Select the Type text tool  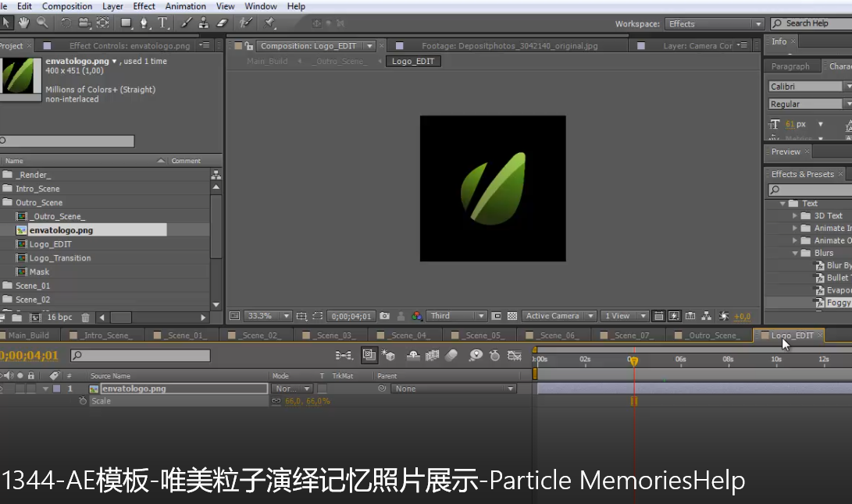(162, 23)
